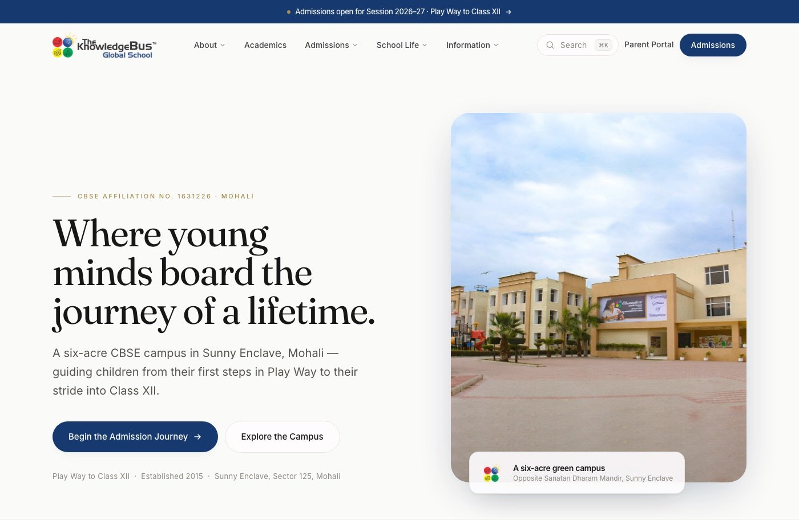Click 'Opposite Sanatan Dharam Mandir, Sunny Enclave' text
The width and height of the screenshot is (799, 532).
(x=593, y=478)
